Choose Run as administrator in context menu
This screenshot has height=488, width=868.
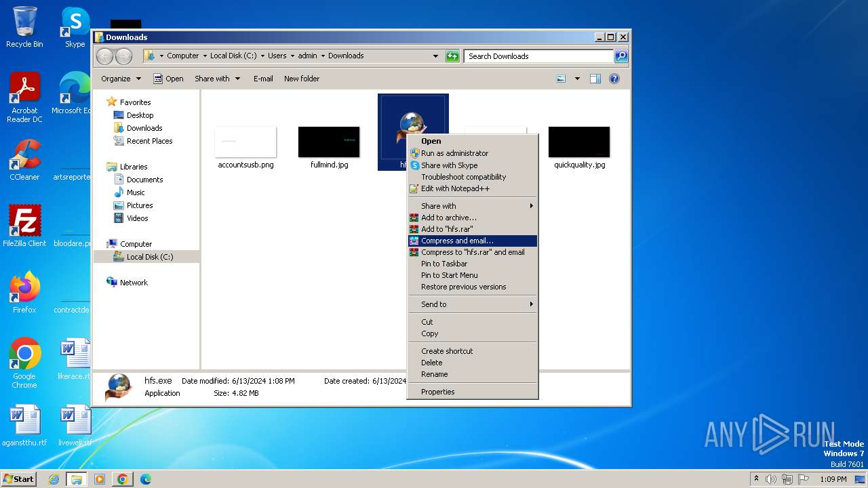472,153
